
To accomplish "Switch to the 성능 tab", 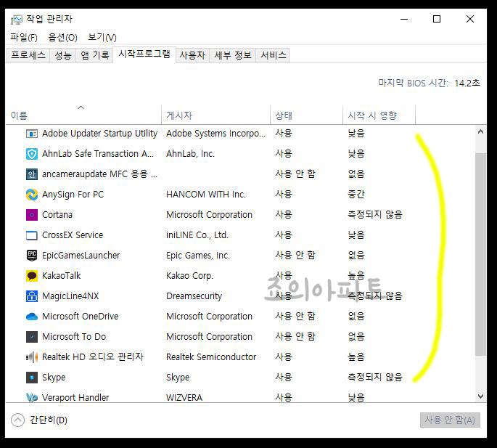I will (x=63, y=55).
